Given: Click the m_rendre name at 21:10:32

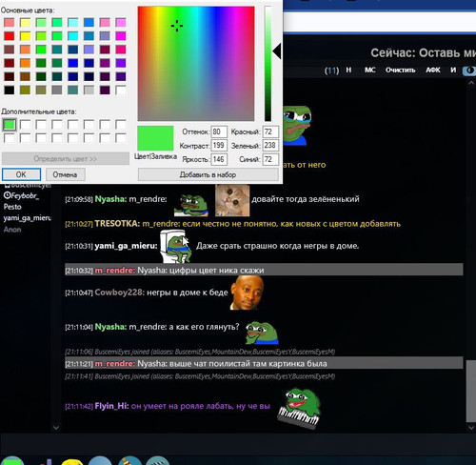Looking at the screenshot, I should [115, 271].
